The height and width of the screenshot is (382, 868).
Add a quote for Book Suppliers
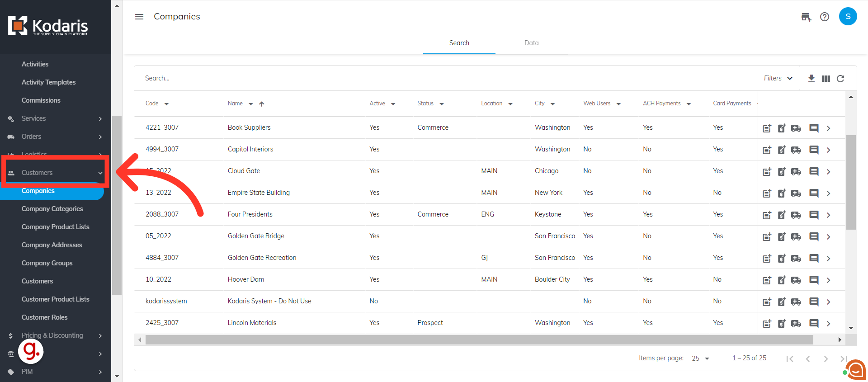pyautogui.click(x=782, y=128)
